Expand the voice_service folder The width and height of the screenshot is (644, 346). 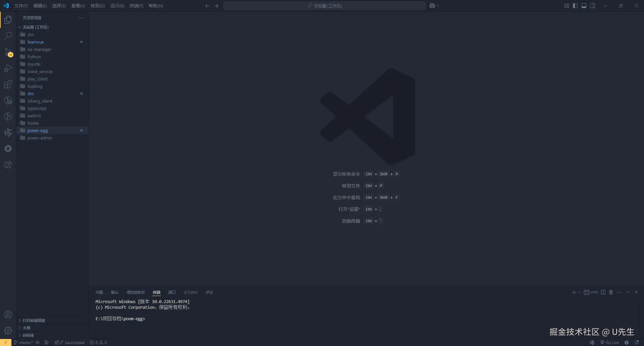tap(52, 72)
